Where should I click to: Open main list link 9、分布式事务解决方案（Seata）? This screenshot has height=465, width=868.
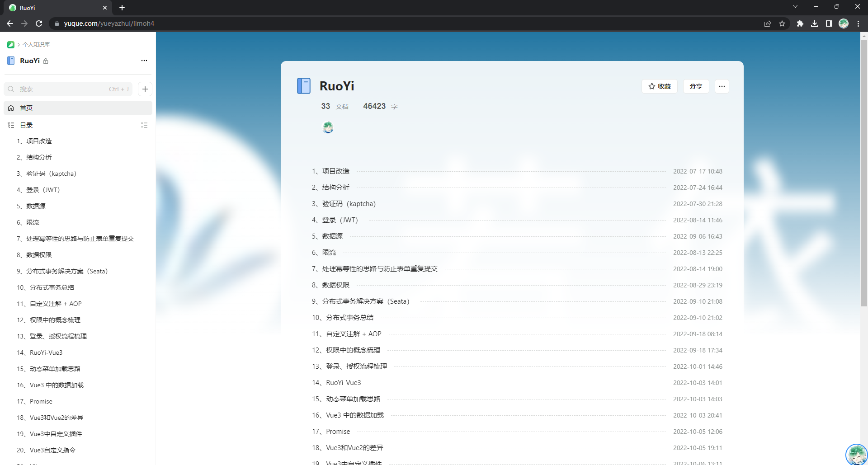360,301
